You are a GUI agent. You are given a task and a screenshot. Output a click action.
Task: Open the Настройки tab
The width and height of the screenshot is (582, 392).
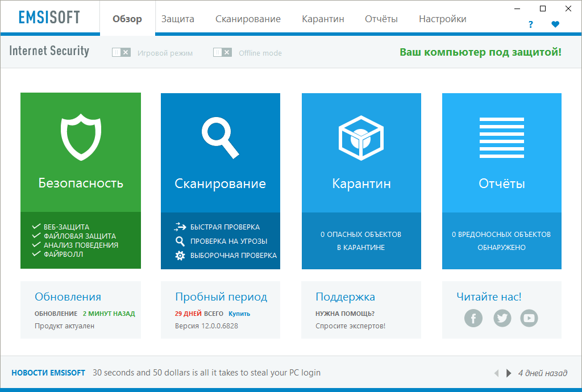click(442, 19)
